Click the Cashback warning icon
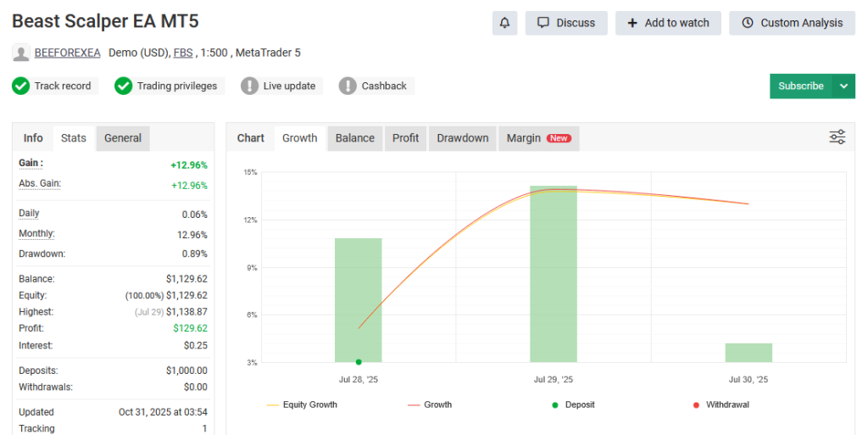This screenshot has height=435, width=868. click(x=348, y=86)
